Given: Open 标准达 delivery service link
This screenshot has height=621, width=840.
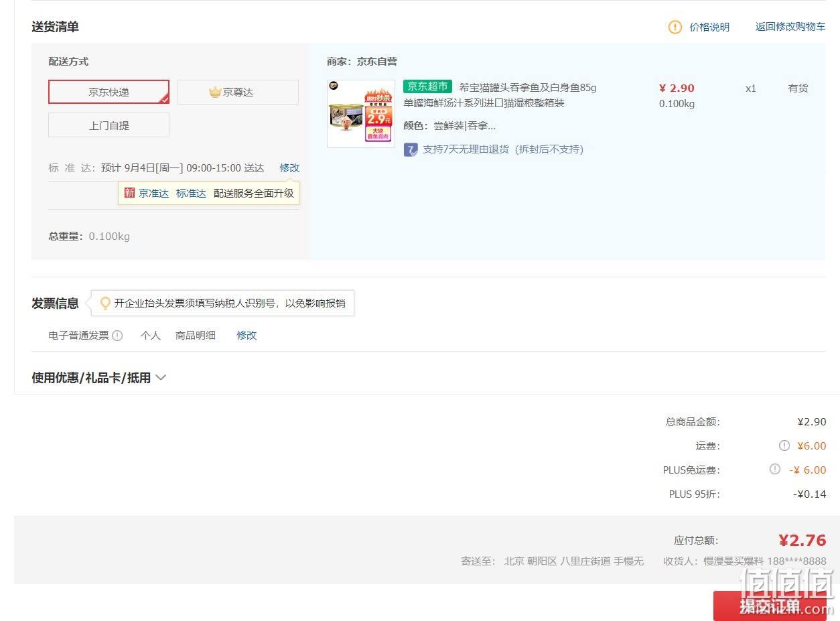Looking at the screenshot, I should [191, 193].
